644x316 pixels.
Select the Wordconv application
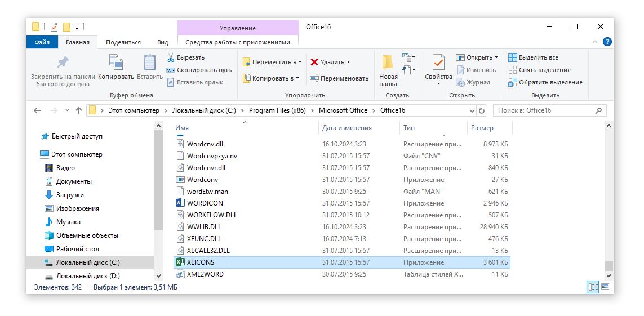pos(341,179)
